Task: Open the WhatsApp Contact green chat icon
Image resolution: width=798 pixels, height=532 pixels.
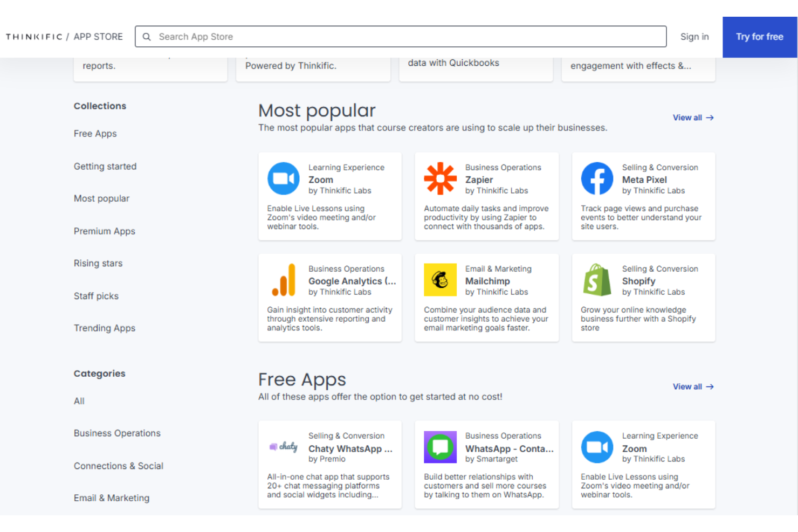Action: coord(440,447)
